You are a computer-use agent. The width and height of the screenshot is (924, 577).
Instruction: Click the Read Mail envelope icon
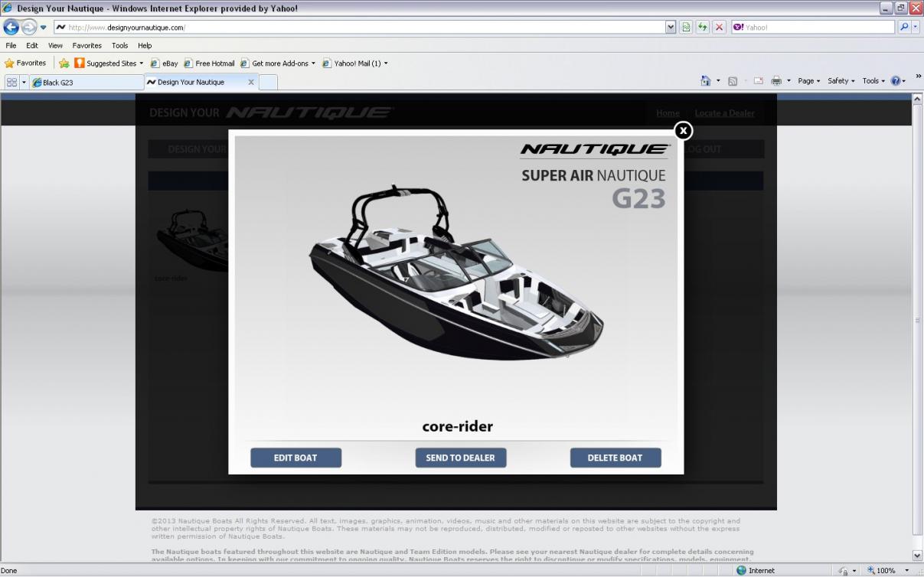(759, 81)
